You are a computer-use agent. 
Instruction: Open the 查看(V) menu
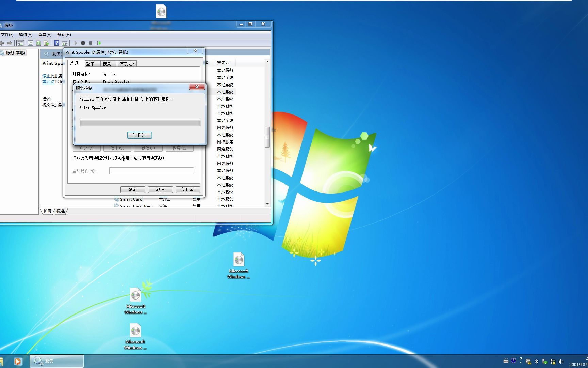(x=45, y=35)
